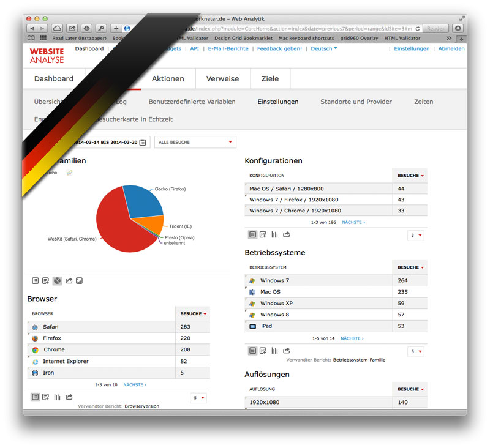Open the calendar icon beside the date range

[x=143, y=142]
